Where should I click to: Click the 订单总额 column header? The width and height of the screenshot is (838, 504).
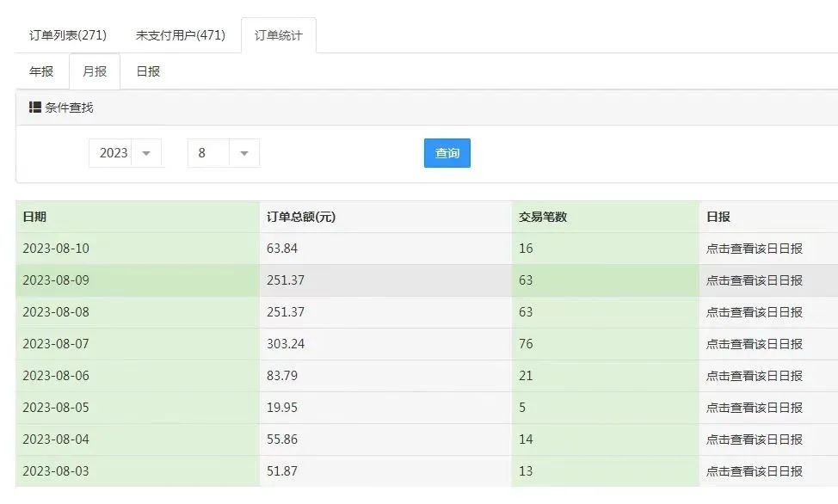[301, 217]
